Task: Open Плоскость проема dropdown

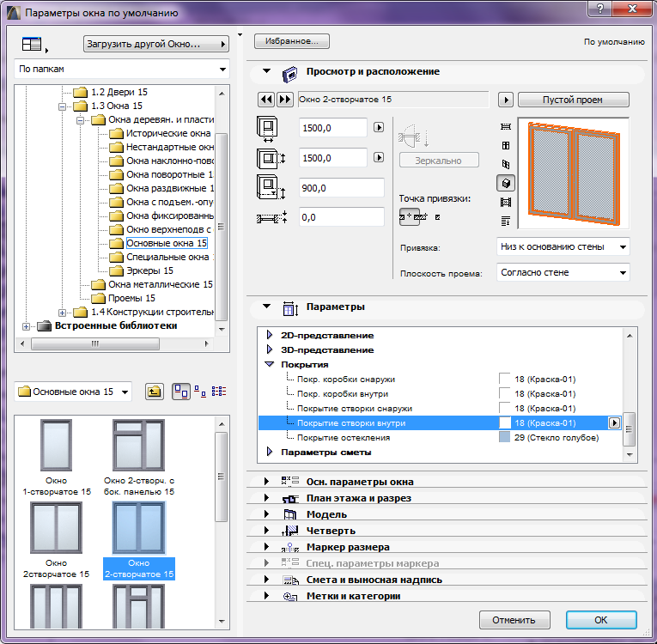Action: (563, 273)
